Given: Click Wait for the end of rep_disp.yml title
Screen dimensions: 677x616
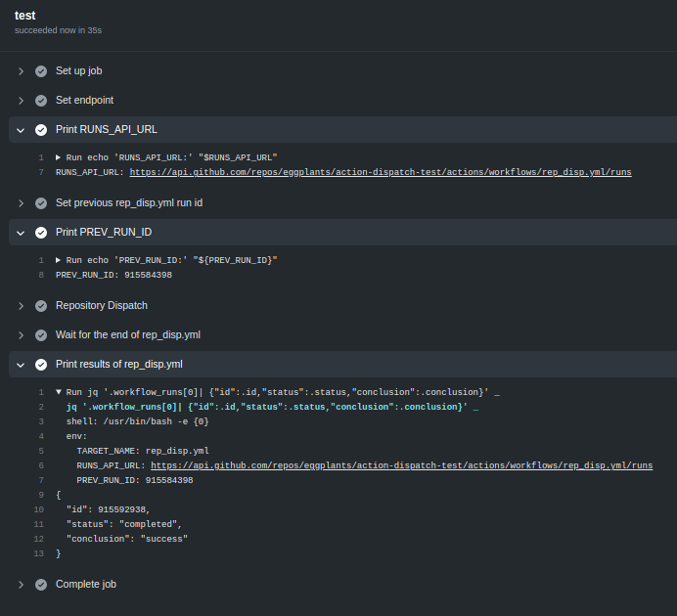Looking at the screenshot, I should click(x=128, y=334).
